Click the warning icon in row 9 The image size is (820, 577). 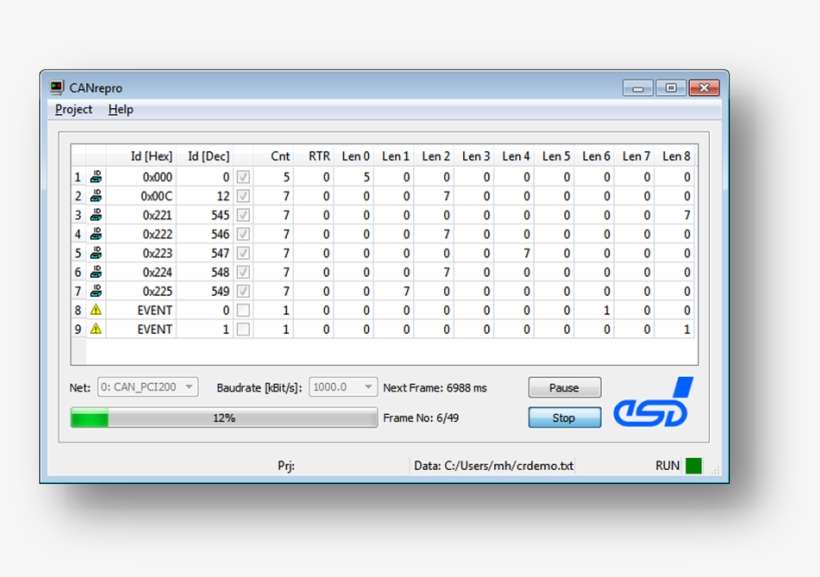tap(96, 329)
